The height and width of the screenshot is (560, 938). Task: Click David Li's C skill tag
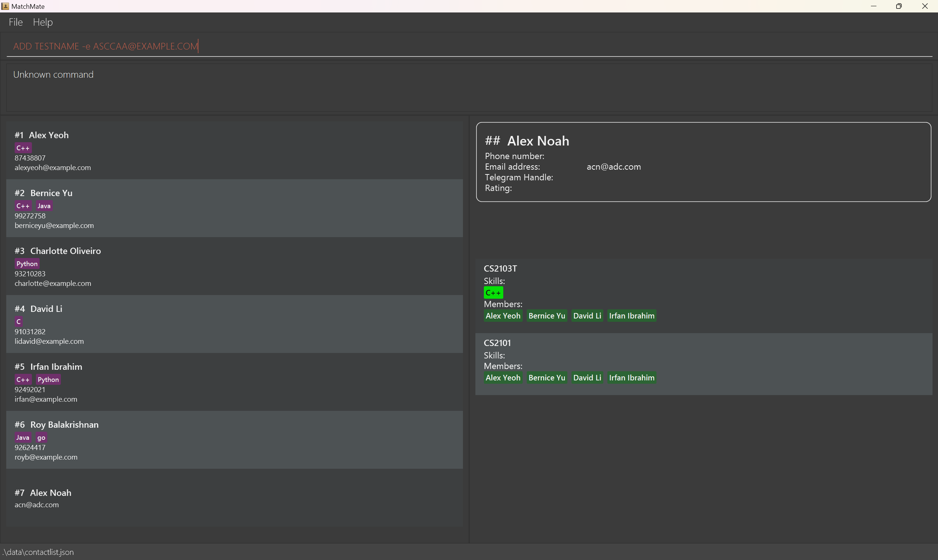[18, 321]
